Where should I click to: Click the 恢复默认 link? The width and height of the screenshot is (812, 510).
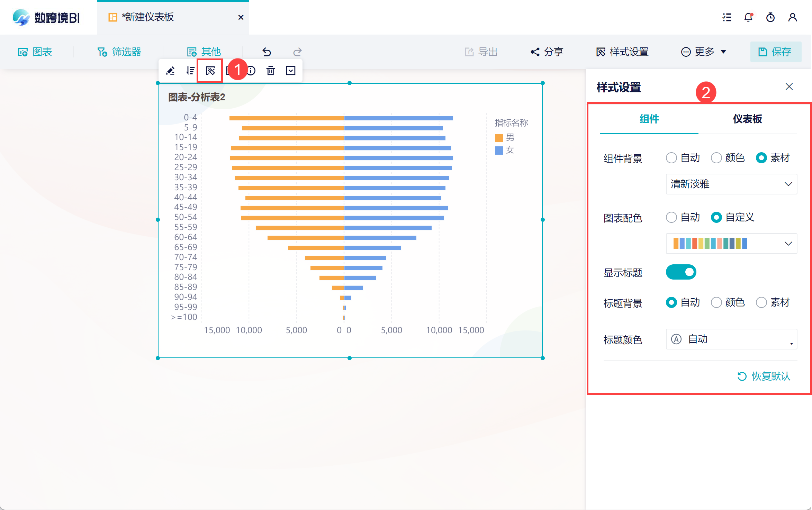pos(764,376)
